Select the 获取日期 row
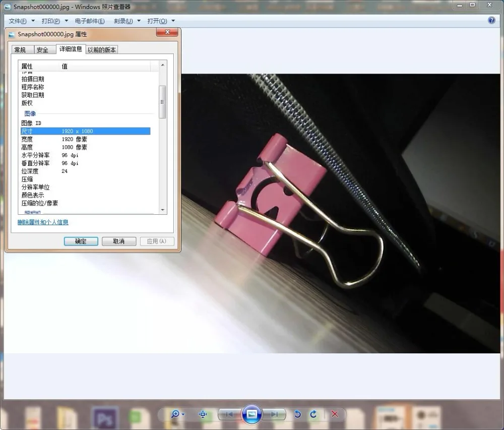 85,95
